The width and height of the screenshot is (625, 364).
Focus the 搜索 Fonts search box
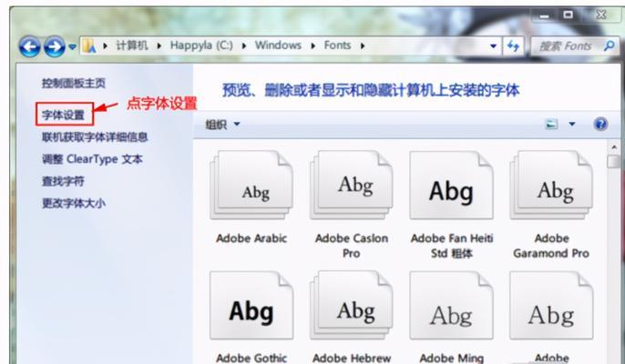(x=574, y=46)
